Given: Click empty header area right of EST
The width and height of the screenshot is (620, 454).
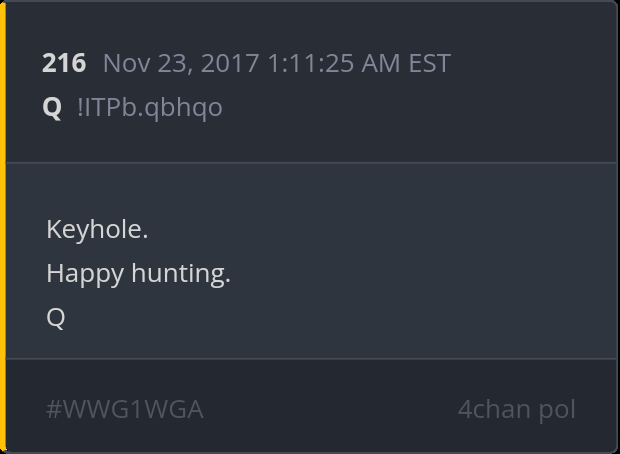Looking at the screenshot, I should 530,64.
